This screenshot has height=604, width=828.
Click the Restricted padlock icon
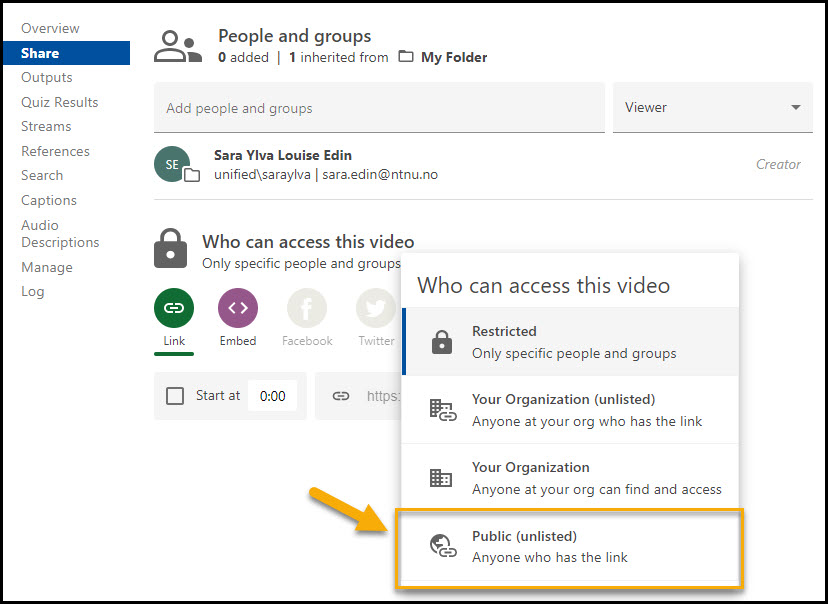tap(441, 342)
